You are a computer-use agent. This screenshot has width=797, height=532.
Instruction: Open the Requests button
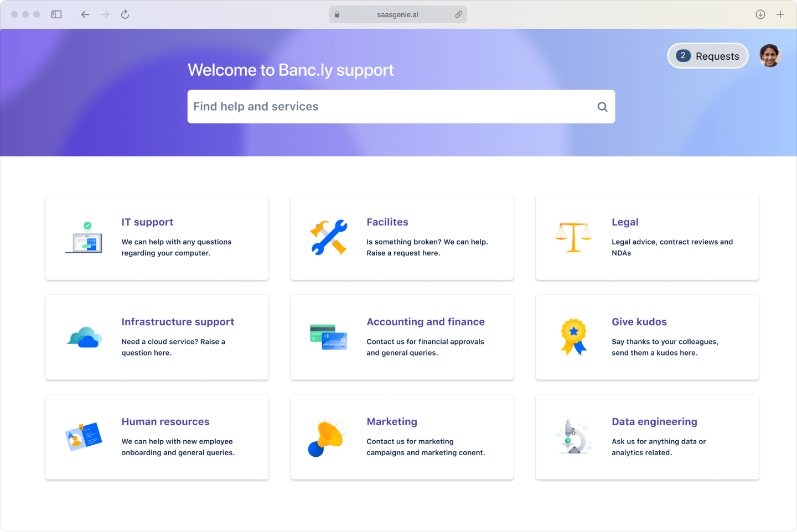(x=708, y=56)
